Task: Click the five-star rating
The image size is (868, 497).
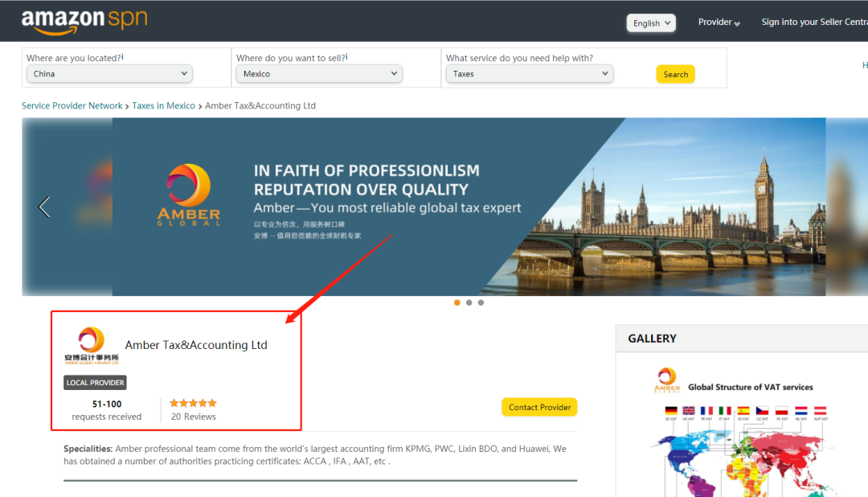Action: click(x=193, y=403)
